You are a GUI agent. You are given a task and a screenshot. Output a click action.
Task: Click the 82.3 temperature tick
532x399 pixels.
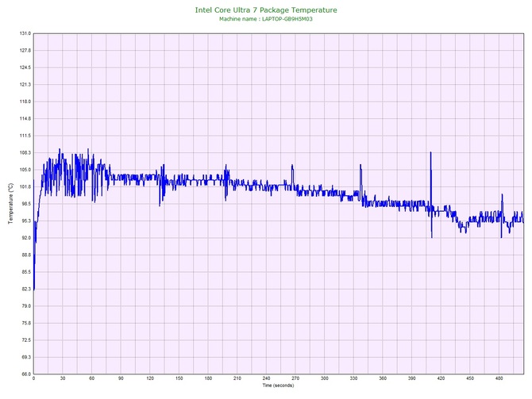tap(26, 290)
